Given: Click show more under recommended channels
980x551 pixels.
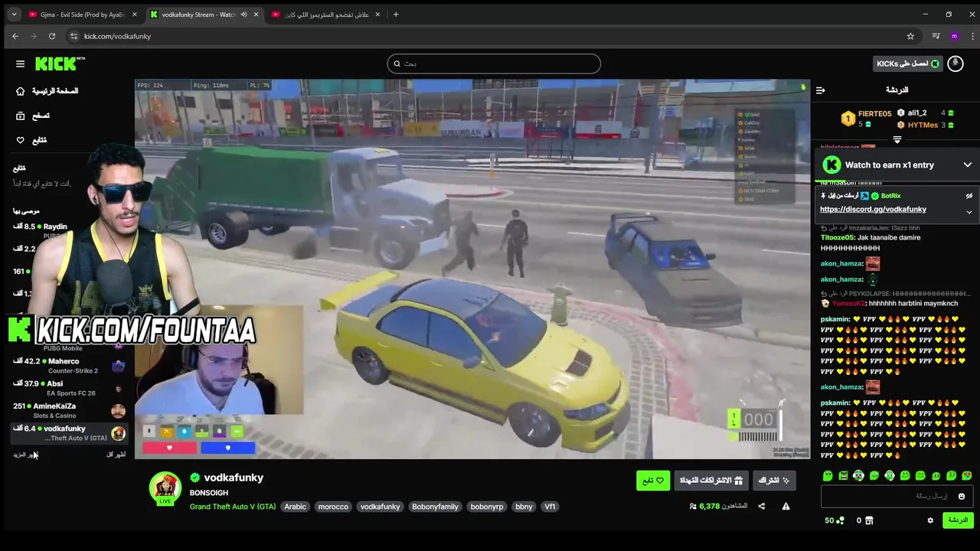Looking at the screenshot, I should click(x=24, y=455).
